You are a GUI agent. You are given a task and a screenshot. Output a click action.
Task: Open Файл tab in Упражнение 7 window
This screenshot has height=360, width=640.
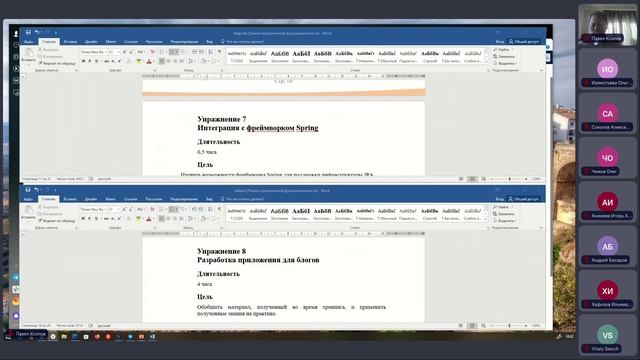[29, 42]
